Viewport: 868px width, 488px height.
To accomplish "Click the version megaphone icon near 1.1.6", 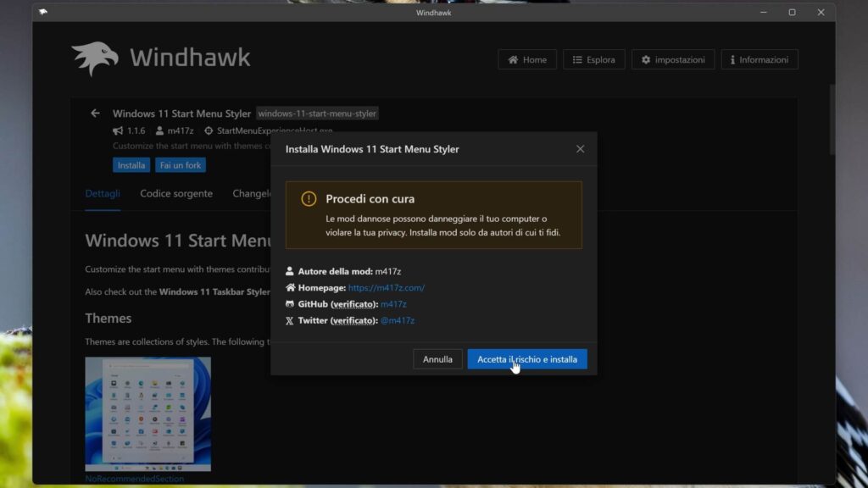I will tap(118, 130).
